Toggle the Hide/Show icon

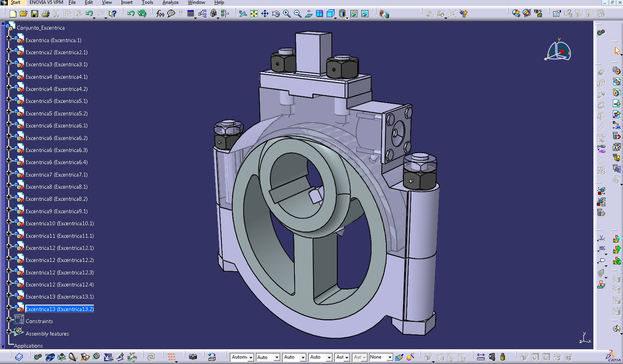354,14
